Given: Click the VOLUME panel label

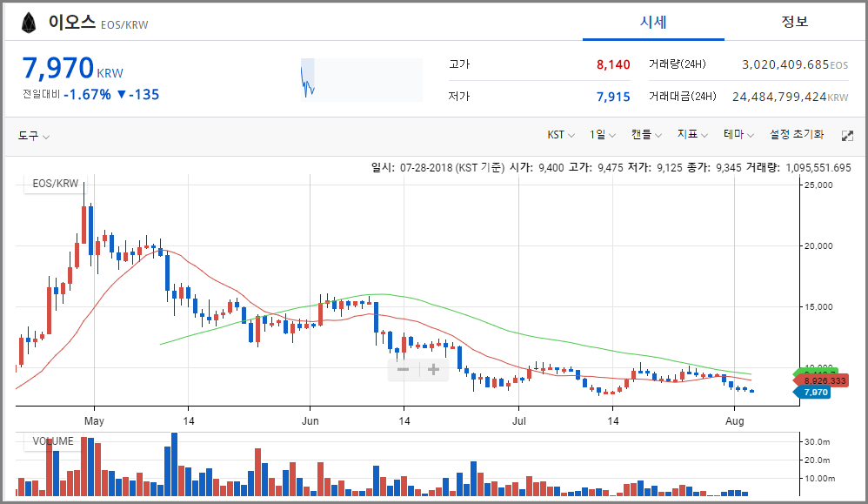Looking at the screenshot, I should 53,441.
